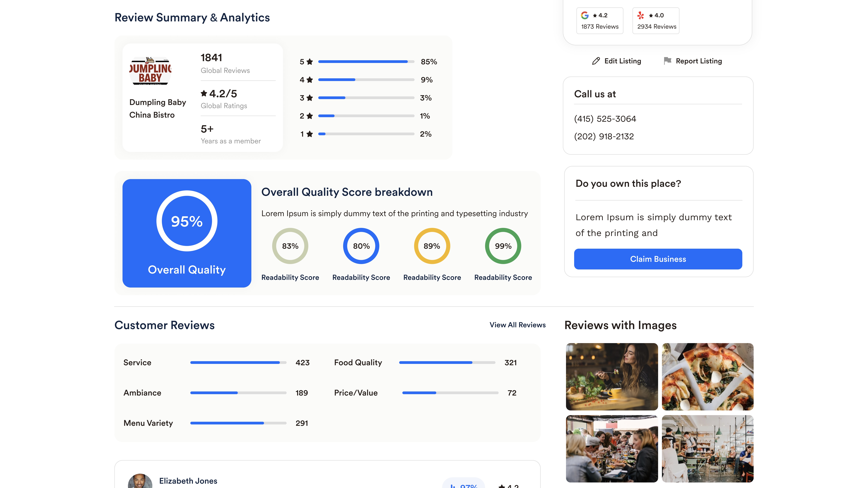The width and height of the screenshot is (868, 488).
Task: Click the Dumpling Baby logo image
Action: point(150,71)
